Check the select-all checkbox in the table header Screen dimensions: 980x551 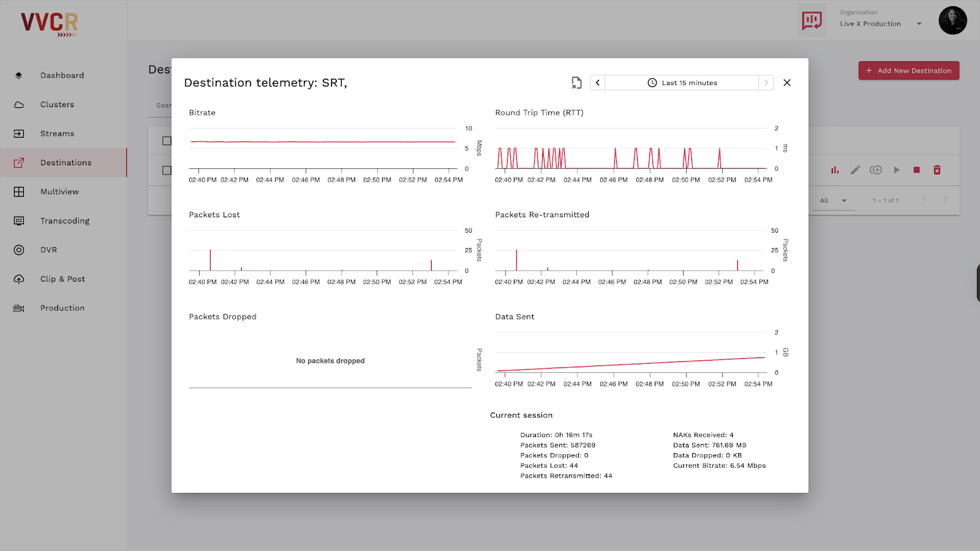[x=166, y=140]
